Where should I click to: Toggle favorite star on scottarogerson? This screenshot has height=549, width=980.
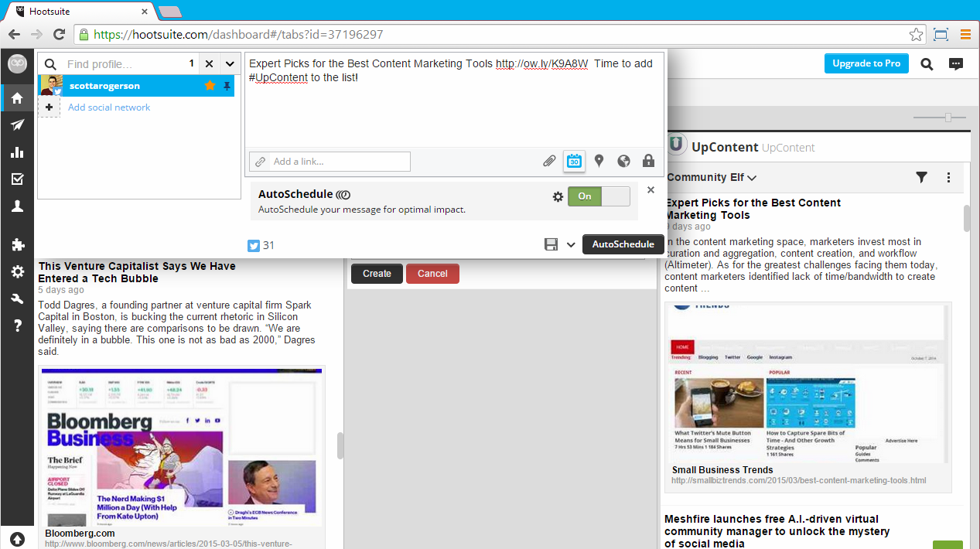[x=210, y=86]
